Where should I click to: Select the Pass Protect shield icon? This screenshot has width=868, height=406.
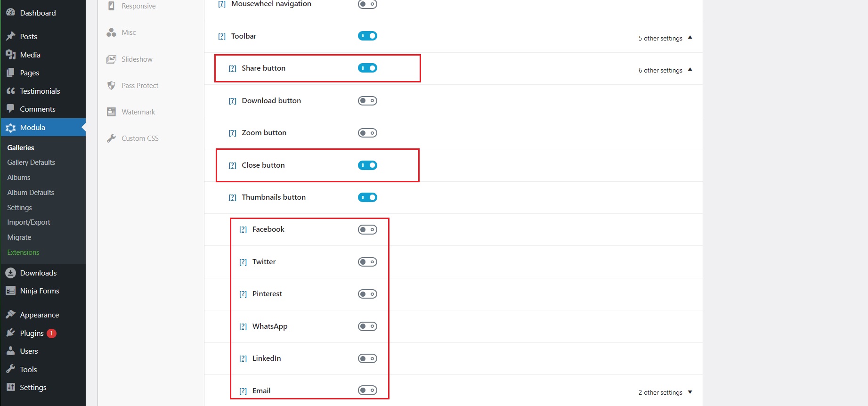tap(111, 85)
